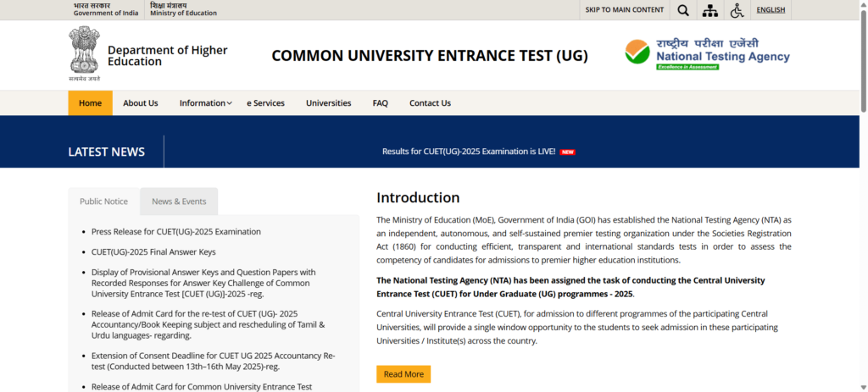Click the Department of Higher Education title
The width and height of the screenshot is (868, 392).
(167, 56)
